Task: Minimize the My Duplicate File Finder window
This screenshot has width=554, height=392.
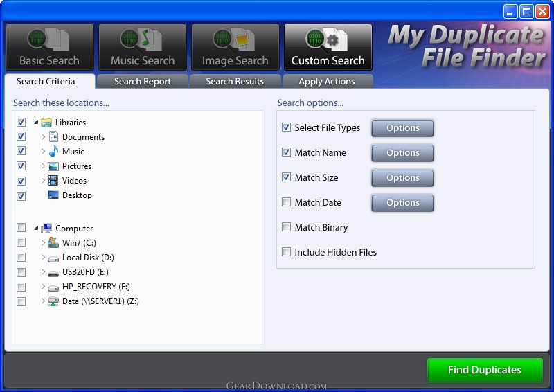Action: 510,12
